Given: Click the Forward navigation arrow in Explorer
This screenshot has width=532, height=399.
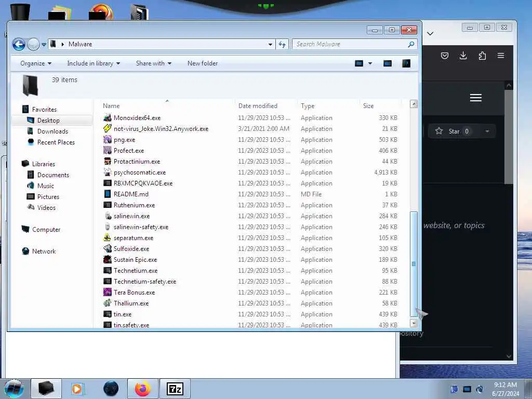Looking at the screenshot, I should tap(33, 44).
